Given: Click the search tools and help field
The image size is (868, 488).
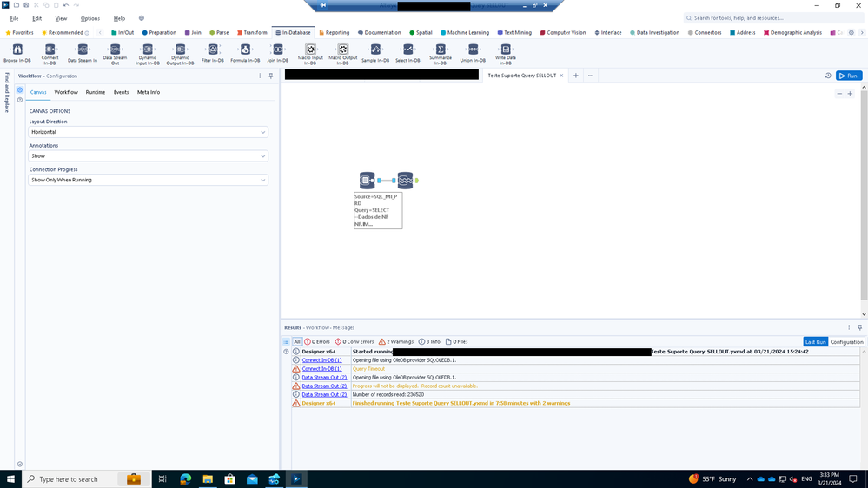Looking at the screenshot, I should (x=774, y=18).
